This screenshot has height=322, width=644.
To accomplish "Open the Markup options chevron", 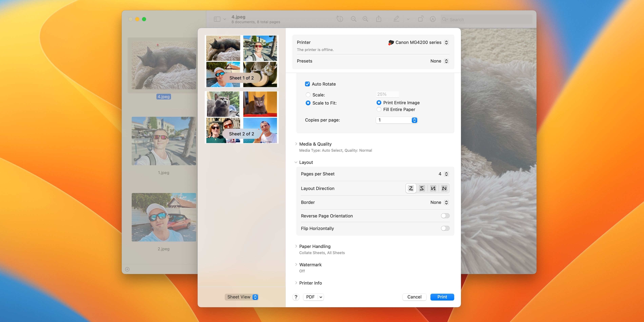I will click(408, 19).
